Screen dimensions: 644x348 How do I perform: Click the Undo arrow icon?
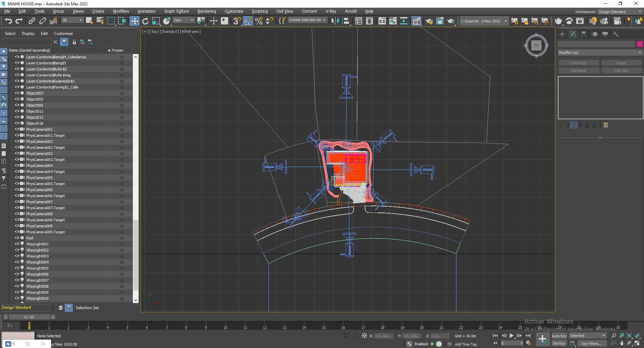(x=8, y=21)
